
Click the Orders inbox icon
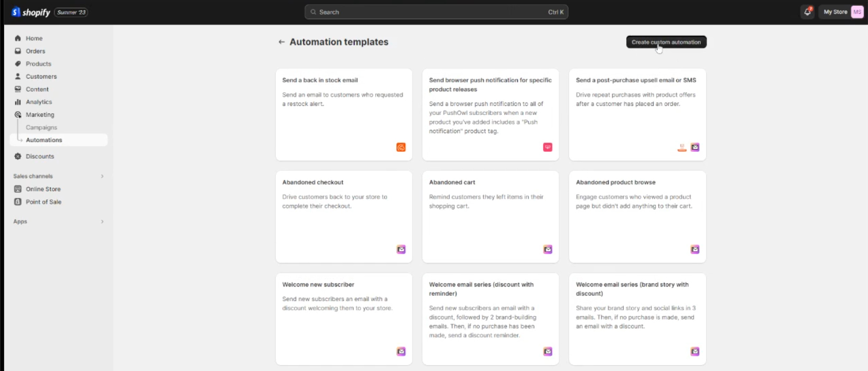click(x=18, y=51)
